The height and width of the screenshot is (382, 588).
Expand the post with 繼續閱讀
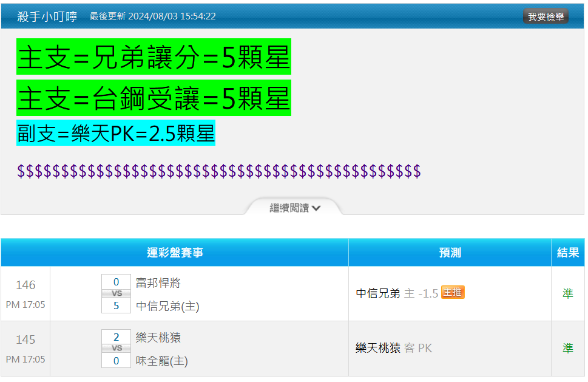294,208
